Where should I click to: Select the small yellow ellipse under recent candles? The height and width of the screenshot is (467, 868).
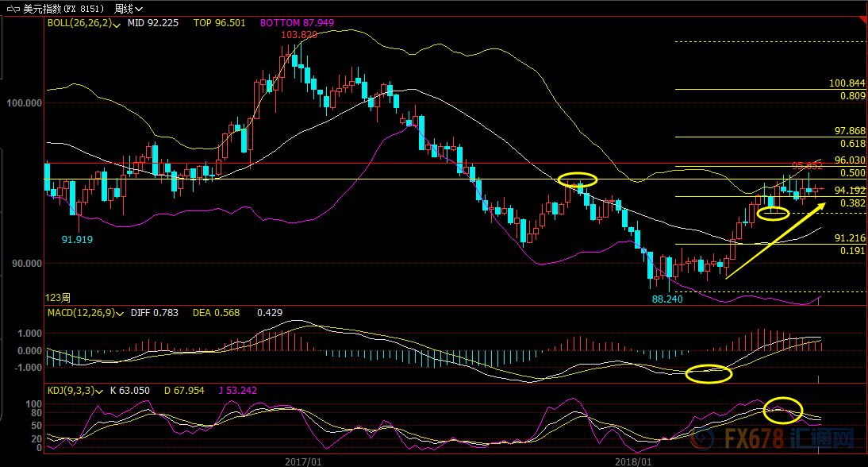point(773,212)
